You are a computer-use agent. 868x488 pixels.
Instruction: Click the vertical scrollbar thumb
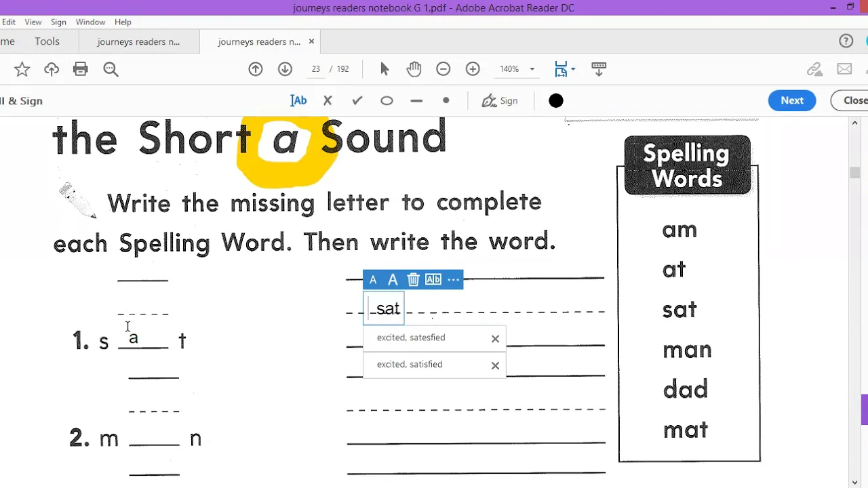pyautogui.click(x=855, y=172)
